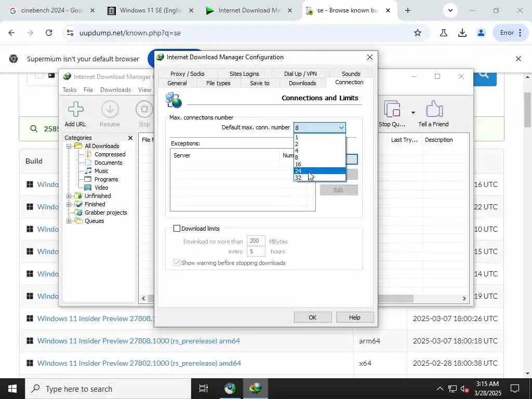Click the Download no more than MBytes field
This screenshot has width=532, height=399.
pos(256,241)
